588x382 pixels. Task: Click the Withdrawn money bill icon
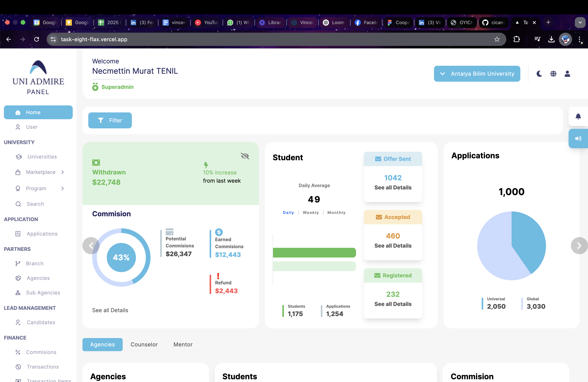pyautogui.click(x=96, y=163)
